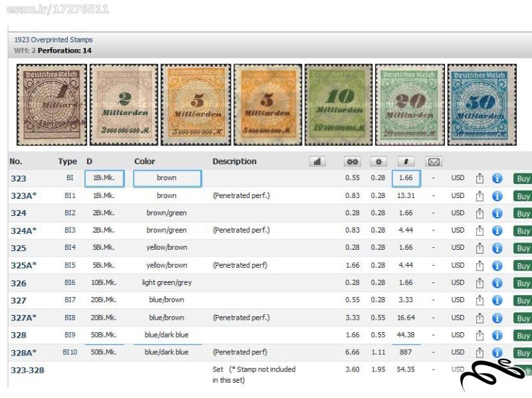Open info icon for row 325A*
Viewport: 532px width, 398px height.
point(497,266)
